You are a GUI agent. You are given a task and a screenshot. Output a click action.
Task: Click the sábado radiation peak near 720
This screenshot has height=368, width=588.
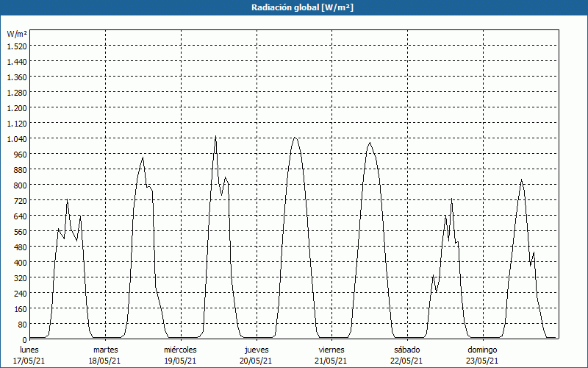452,199
